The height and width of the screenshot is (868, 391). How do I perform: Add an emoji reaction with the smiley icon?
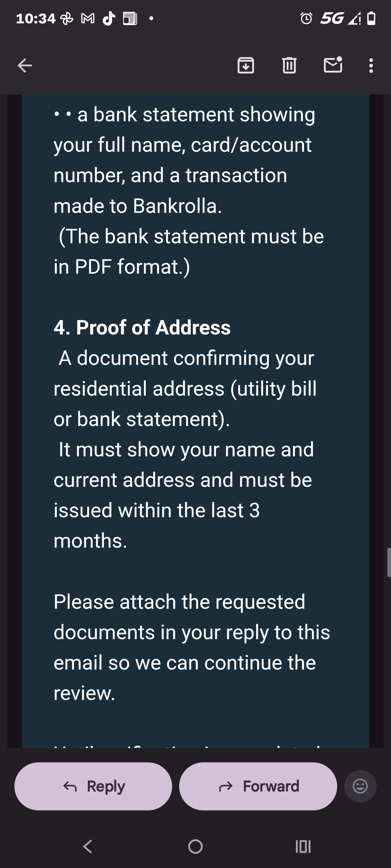(x=360, y=786)
